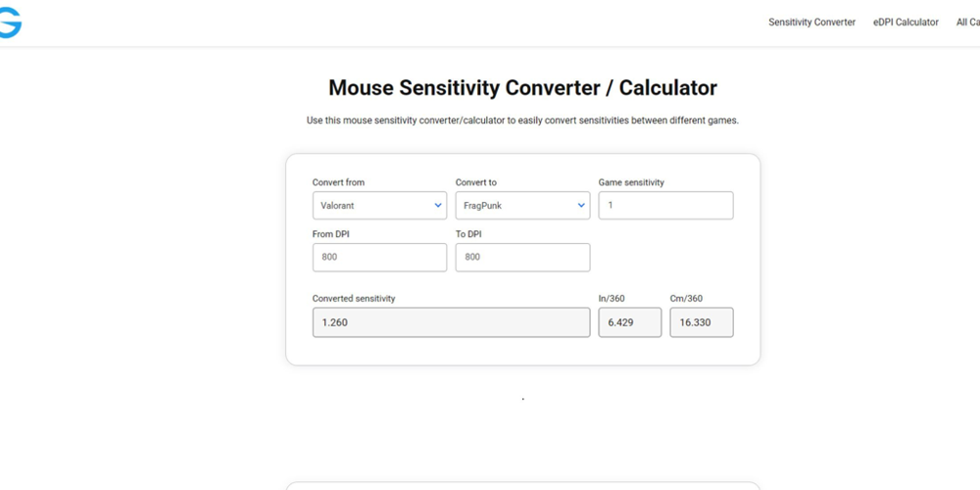
Task: Click the Mouse Sensitivity Converter / Calculator heading
Action: (522, 88)
